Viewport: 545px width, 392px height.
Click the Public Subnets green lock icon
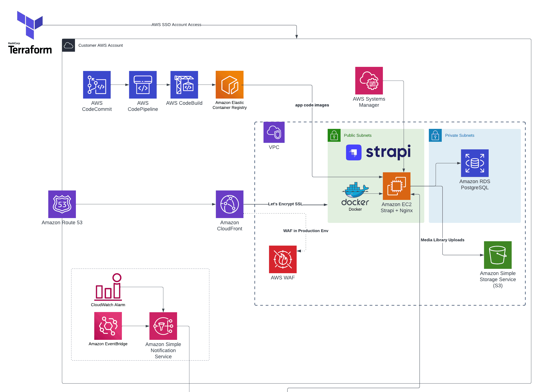[x=334, y=135]
